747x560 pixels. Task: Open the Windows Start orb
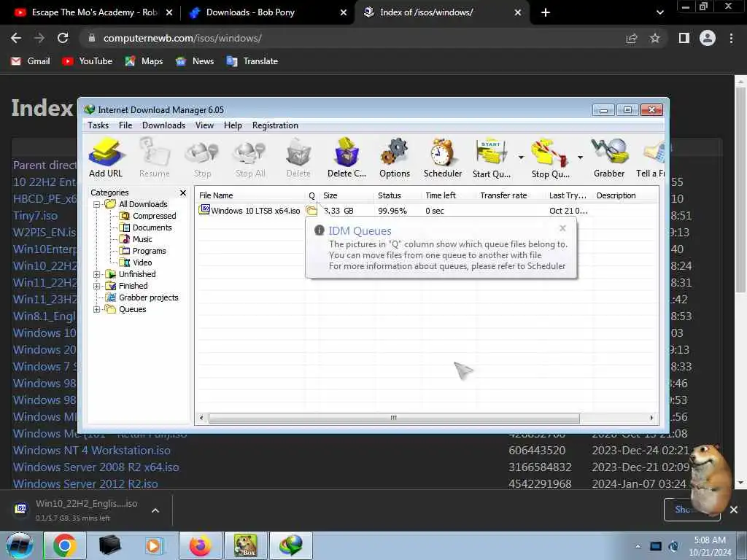tap(20, 546)
